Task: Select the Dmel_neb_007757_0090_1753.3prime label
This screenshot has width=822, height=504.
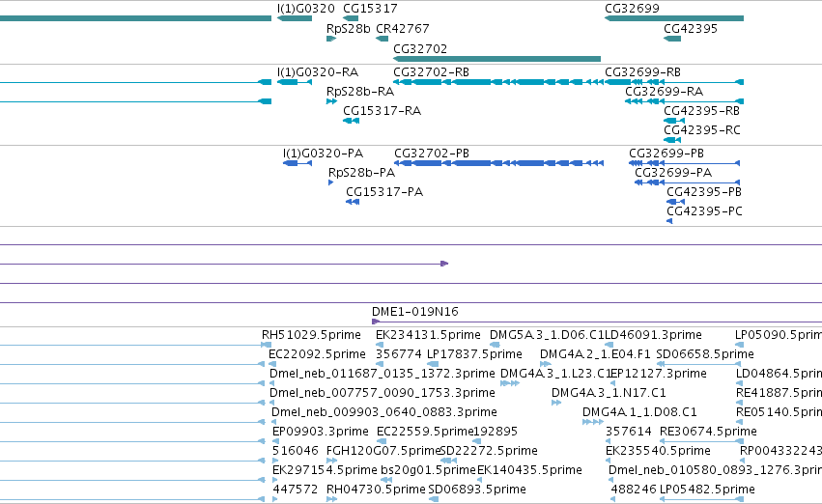Action: (x=383, y=393)
